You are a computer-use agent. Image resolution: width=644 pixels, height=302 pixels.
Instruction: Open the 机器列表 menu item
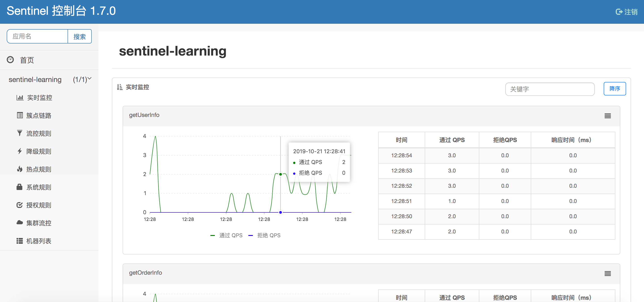38,241
